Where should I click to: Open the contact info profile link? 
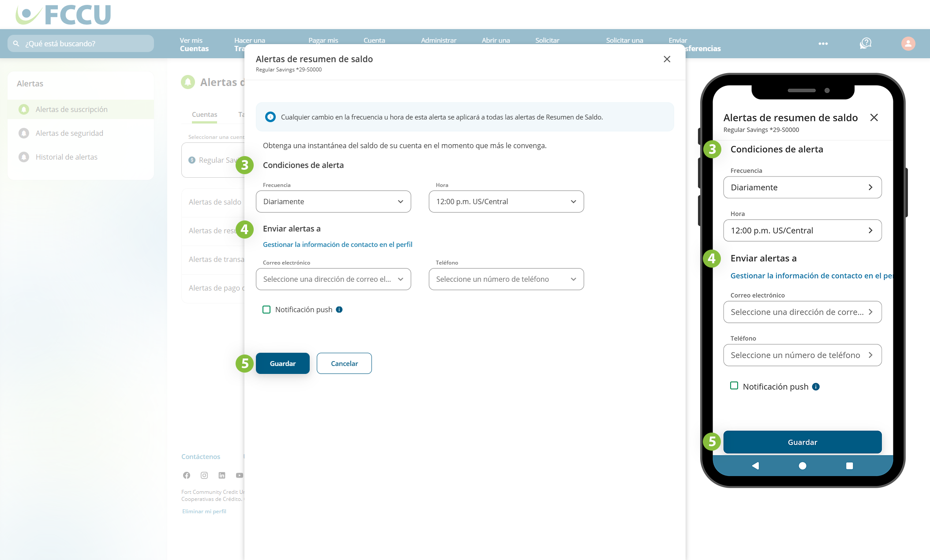(x=337, y=244)
